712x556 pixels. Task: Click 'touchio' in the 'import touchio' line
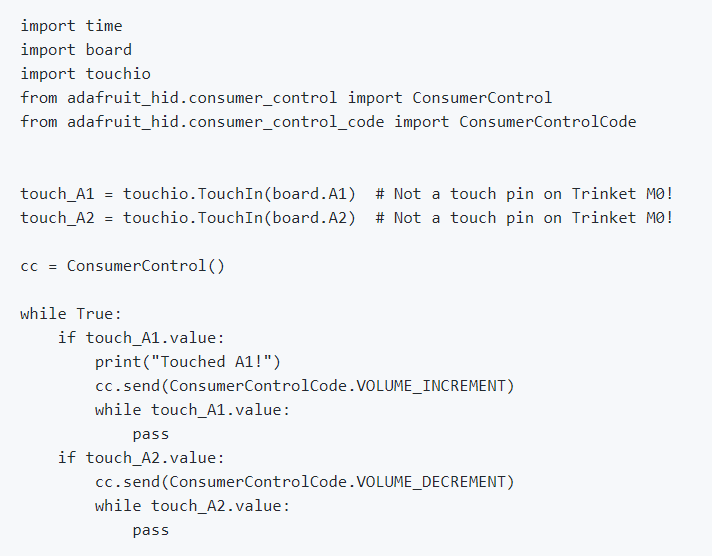click(x=117, y=73)
